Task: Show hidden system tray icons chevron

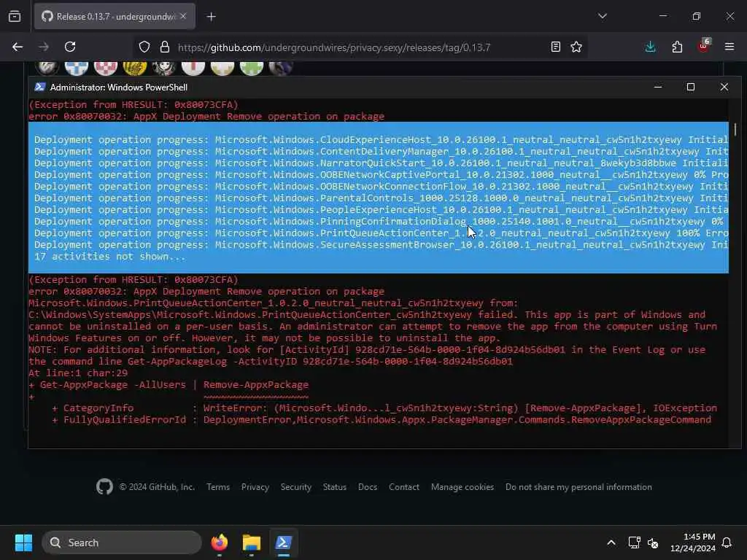Action: pyautogui.click(x=611, y=542)
